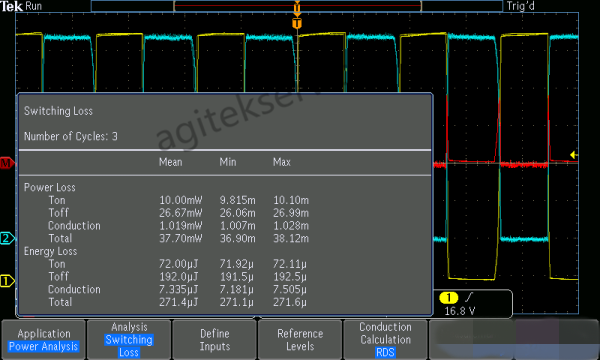Click the rising edge trigger slope icon

[469, 297]
